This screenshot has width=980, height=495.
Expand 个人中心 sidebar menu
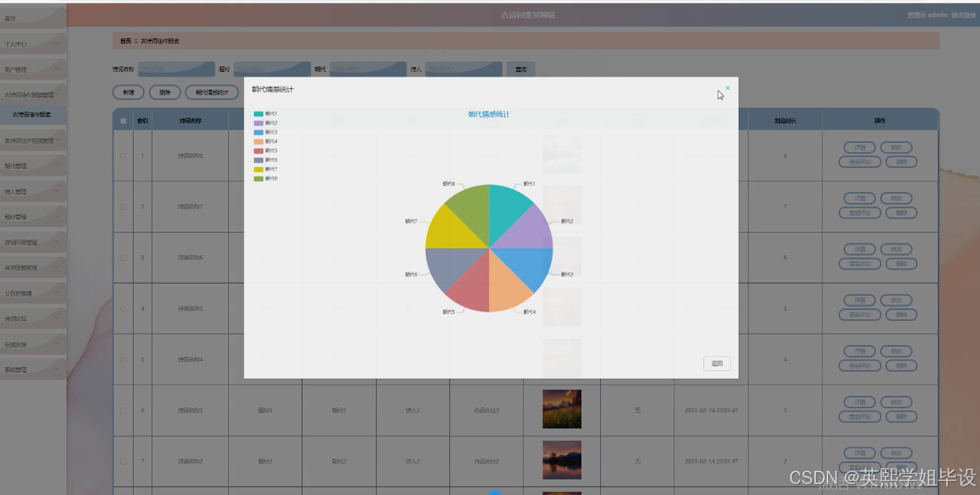point(33,44)
